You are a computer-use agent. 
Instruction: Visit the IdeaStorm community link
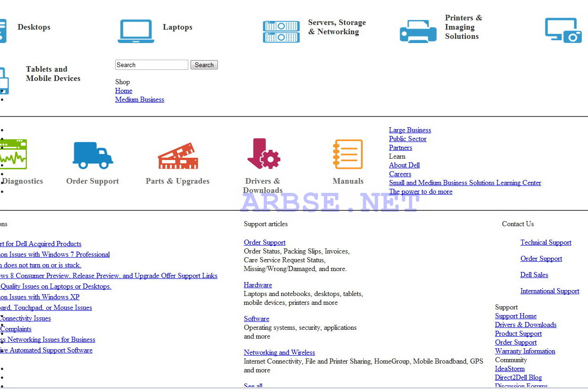[510, 369]
